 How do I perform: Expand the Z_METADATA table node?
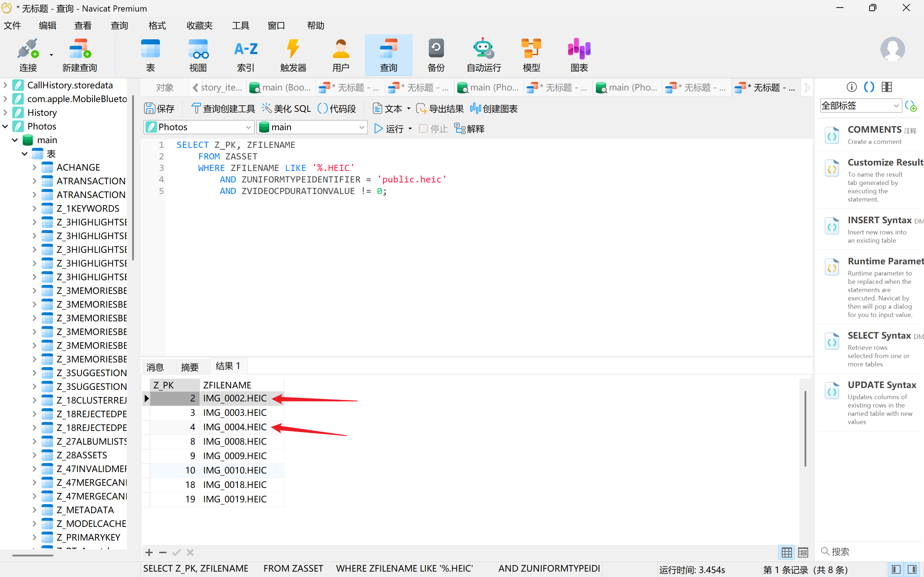pyautogui.click(x=34, y=510)
